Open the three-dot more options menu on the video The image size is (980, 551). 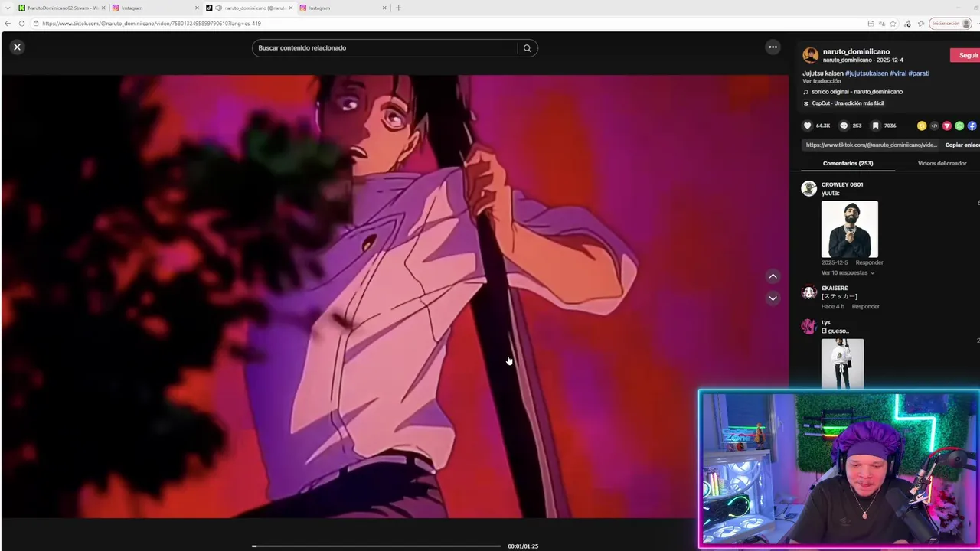click(x=773, y=47)
